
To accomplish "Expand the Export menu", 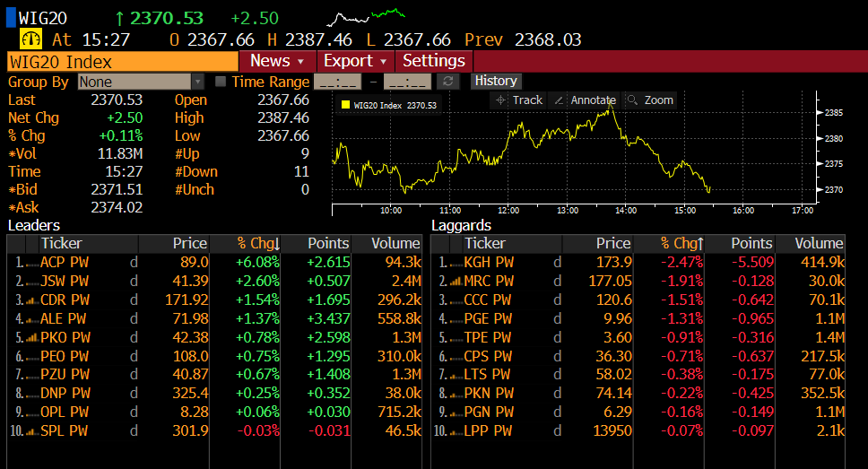I will [x=355, y=61].
